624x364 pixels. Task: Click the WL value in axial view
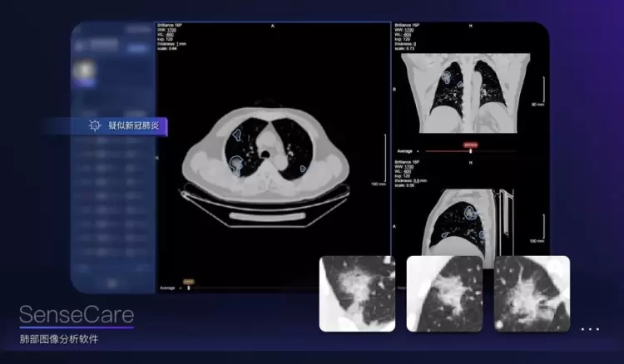(171, 35)
